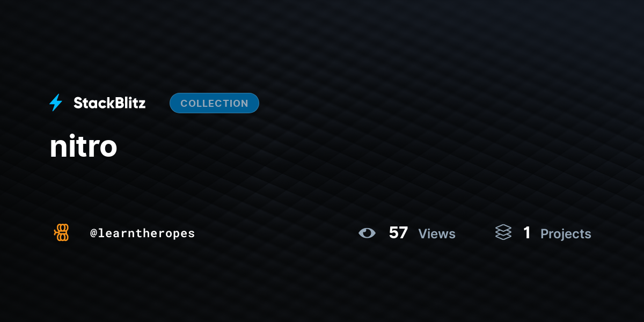Viewport: 644px width, 322px height.
Task: Click the final s in learntheropes
Action: [x=192, y=234]
